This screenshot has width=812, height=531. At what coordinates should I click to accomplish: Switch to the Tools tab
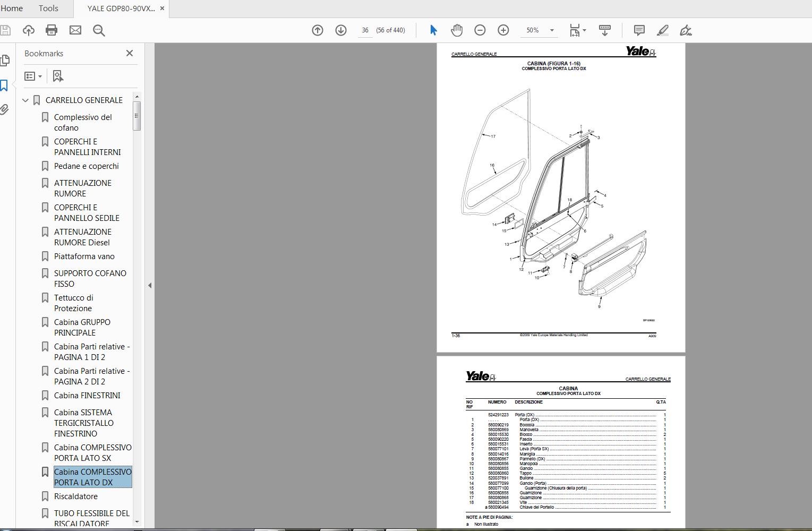(48, 8)
